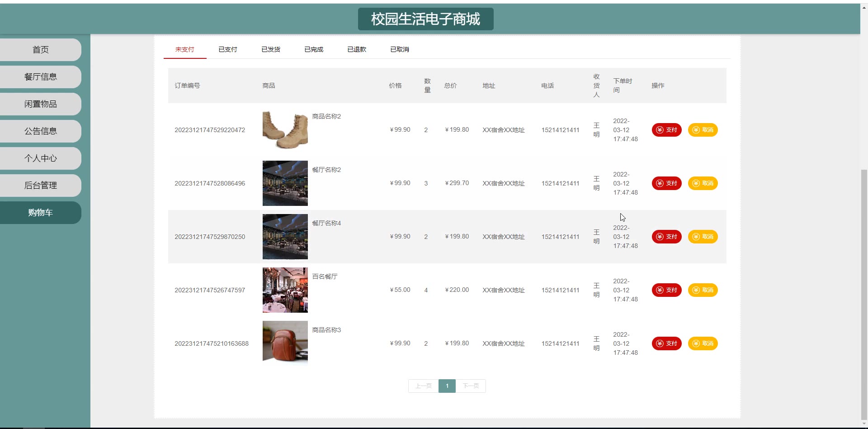
Task: Click the boots product thumbnail
Action: [285, 130]
